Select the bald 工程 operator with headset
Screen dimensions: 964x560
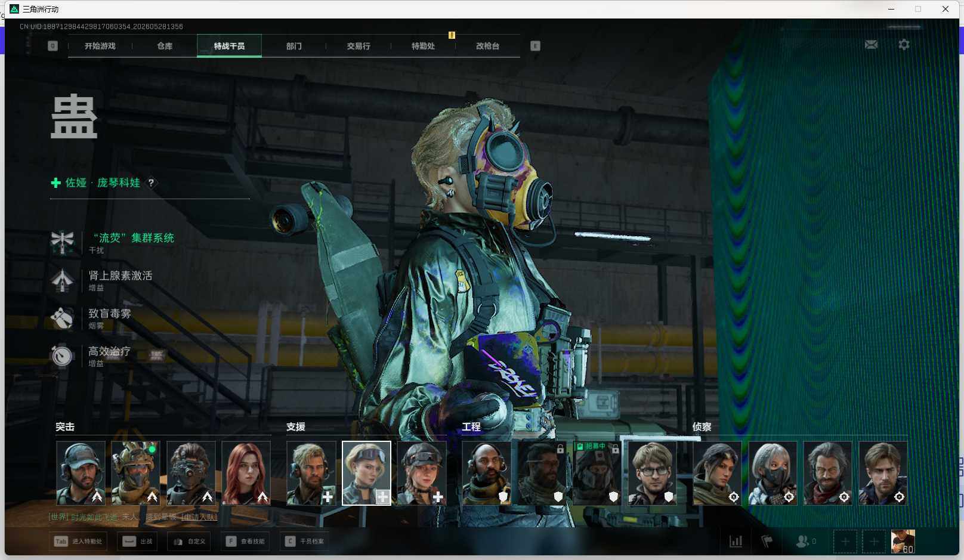pos(487,473)
